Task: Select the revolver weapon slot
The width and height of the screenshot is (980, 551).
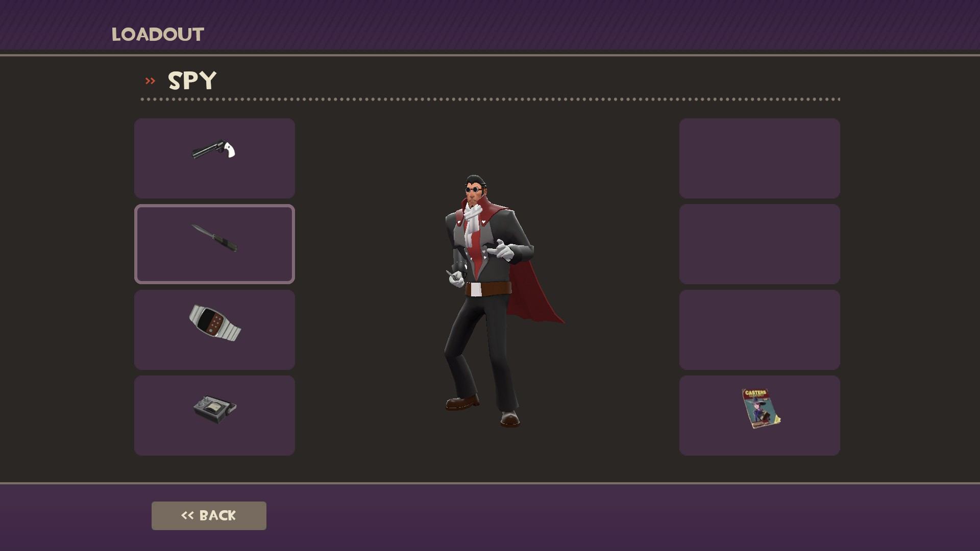Action: (214, 158)
